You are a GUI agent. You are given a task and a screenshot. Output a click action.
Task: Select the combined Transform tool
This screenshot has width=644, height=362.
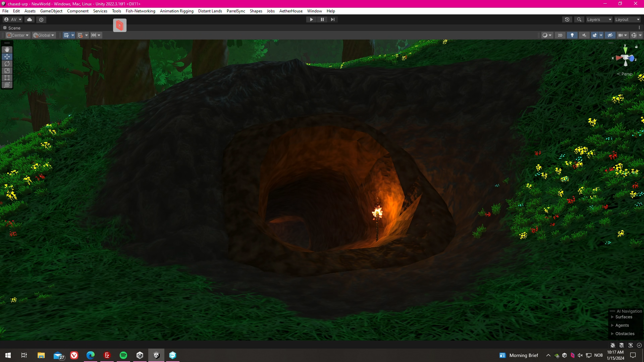[7, 85]
